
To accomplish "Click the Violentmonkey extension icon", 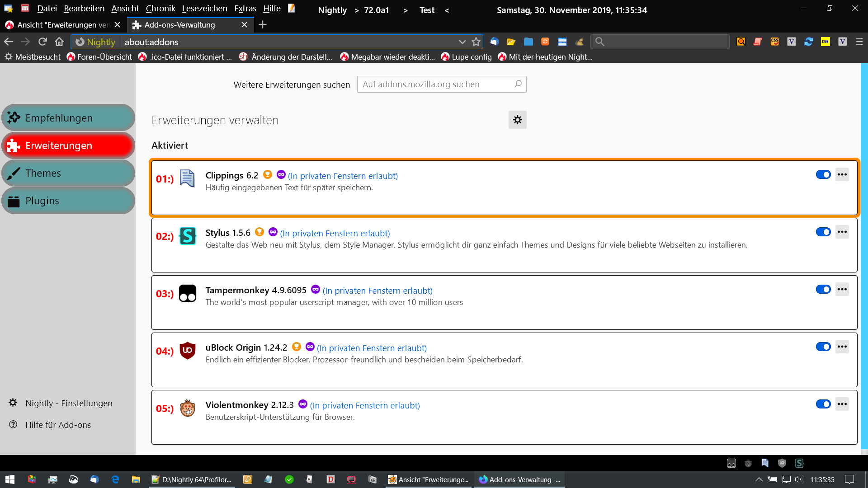I will pyautogui.click(x=187, y=408).
